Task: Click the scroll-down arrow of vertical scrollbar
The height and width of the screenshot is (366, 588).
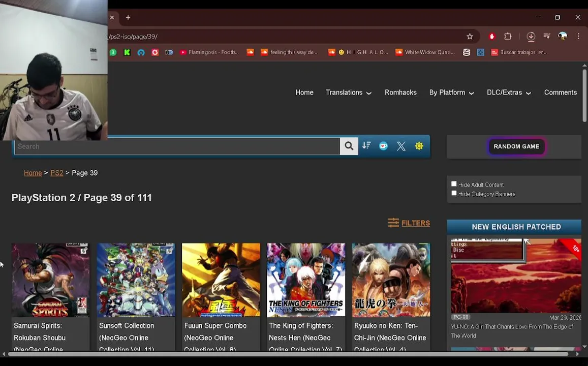Action: (584, 347)
